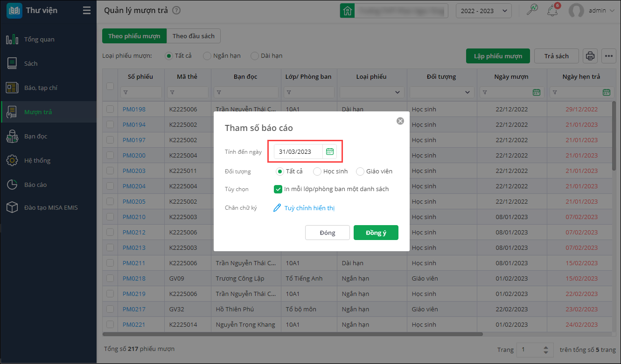Viewport: 621px width, 364px height.
Task: Expand the 2022 - 2023 school year dropdown
Action: (x=483, y=11)
